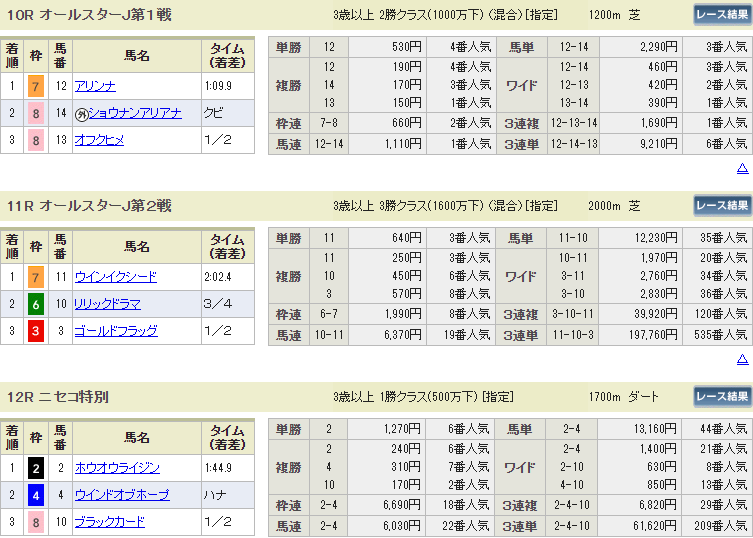This screenshot has width=753, height=538.
Task: Select the 12R 3連単 payout 61,620円
Action: 656,526
